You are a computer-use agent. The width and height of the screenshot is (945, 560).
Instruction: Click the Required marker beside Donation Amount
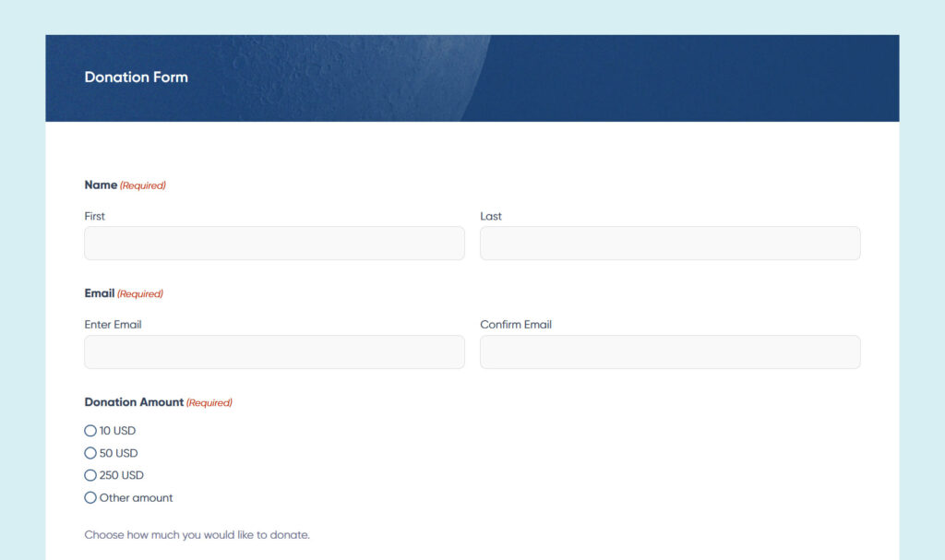[x=209, y=402]
